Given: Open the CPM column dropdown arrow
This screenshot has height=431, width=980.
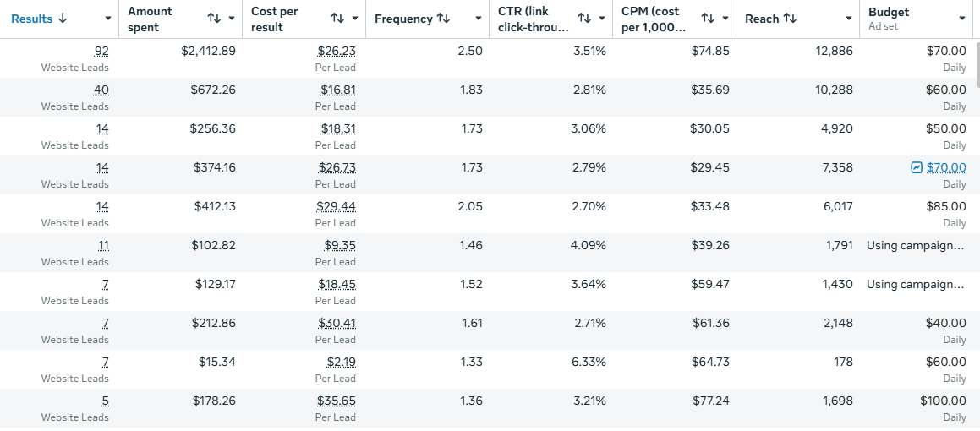Looking at the screenshot, I should point(725,19).
